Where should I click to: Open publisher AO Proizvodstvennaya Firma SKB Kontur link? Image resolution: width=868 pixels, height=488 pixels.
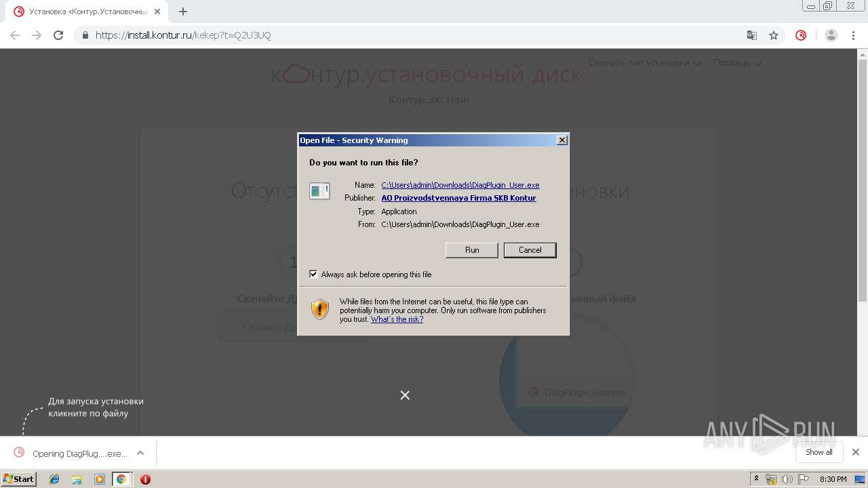(x=458, y=198)
